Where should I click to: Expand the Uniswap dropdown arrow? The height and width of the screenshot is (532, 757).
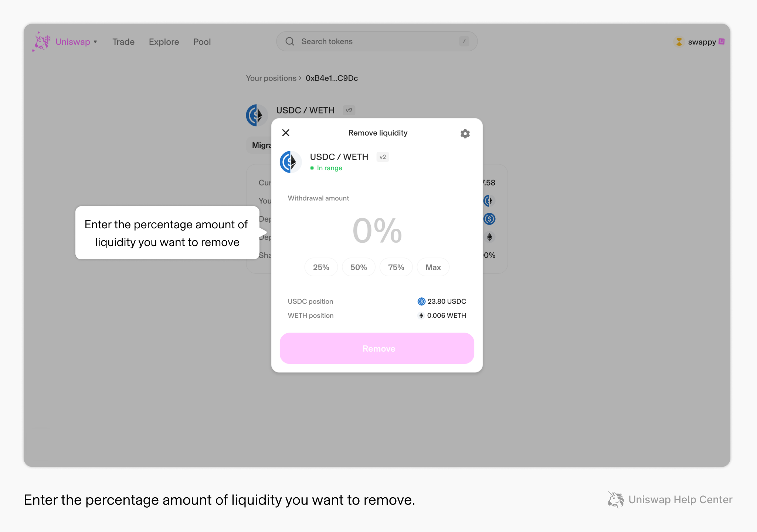click(x=95, y=42)
